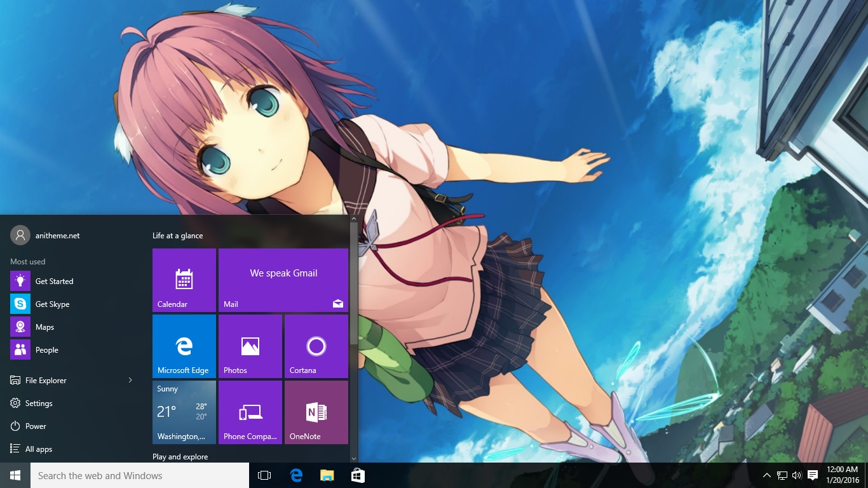Open the Power options menu

coord(36,426)
